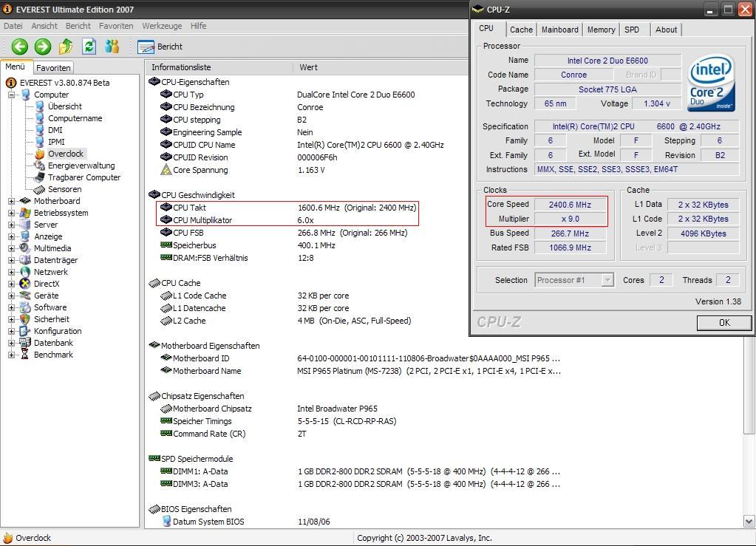Screen dimensions: 756x546
Task: Switch to the Favoriten side tab
Action: pos(53,68)
